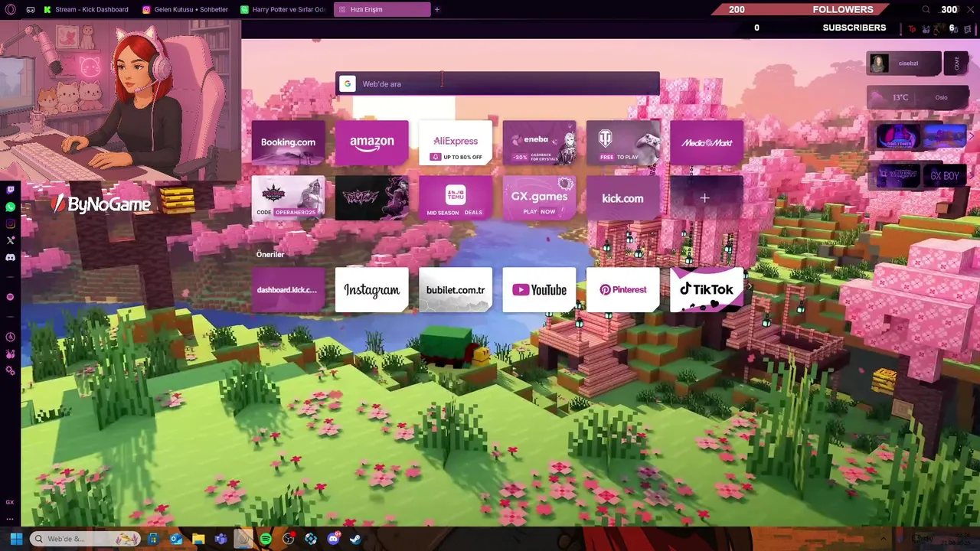The width and height of the screenshot is (980, 551).
Task: Open the OPERAHERO25 code tile
Action: (x=288, y=198)
